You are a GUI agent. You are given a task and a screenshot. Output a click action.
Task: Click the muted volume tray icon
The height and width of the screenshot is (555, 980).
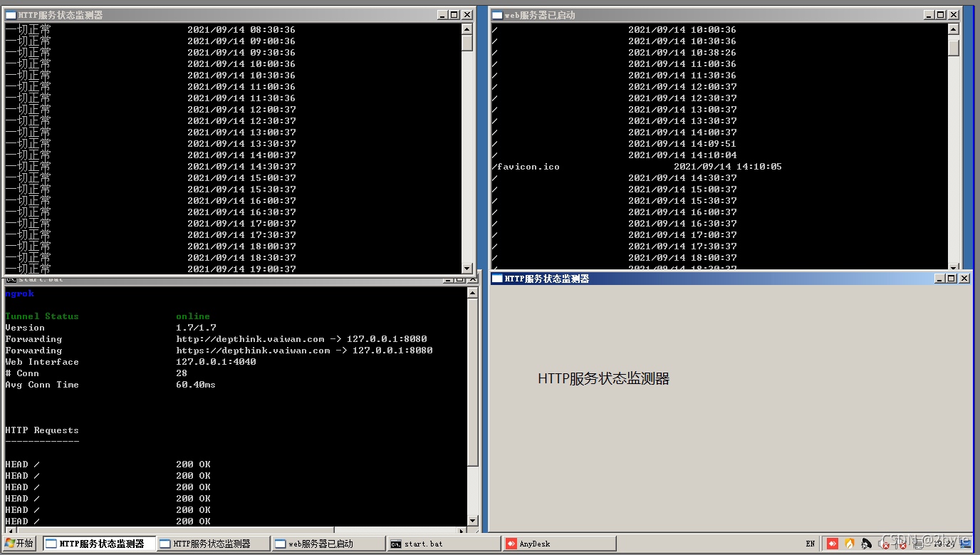(x=884, y=544)
